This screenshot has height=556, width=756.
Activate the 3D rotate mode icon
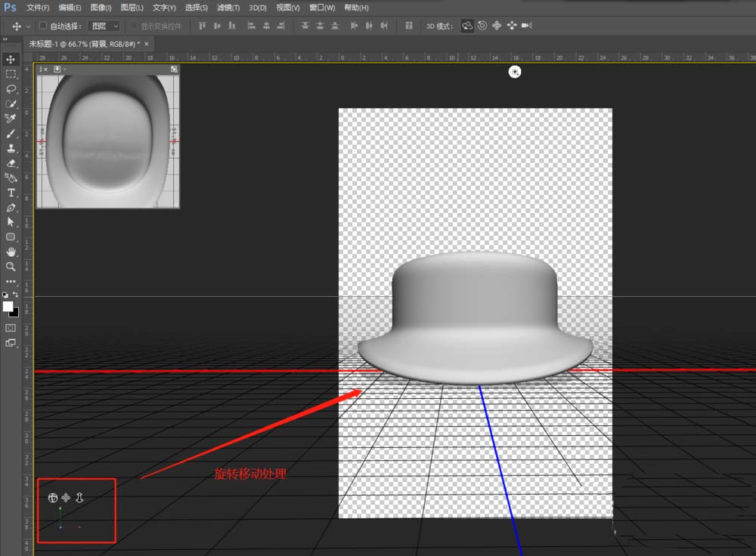[468, 25]
